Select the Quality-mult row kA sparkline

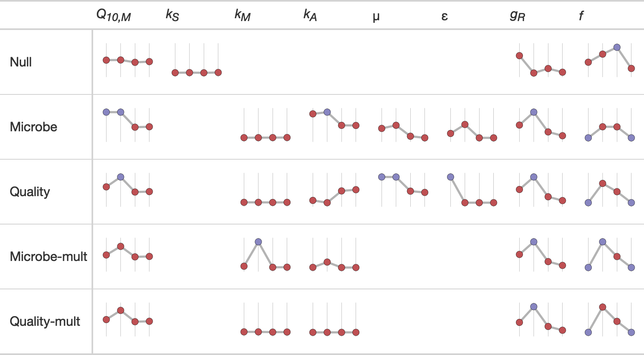click(334, 320)
